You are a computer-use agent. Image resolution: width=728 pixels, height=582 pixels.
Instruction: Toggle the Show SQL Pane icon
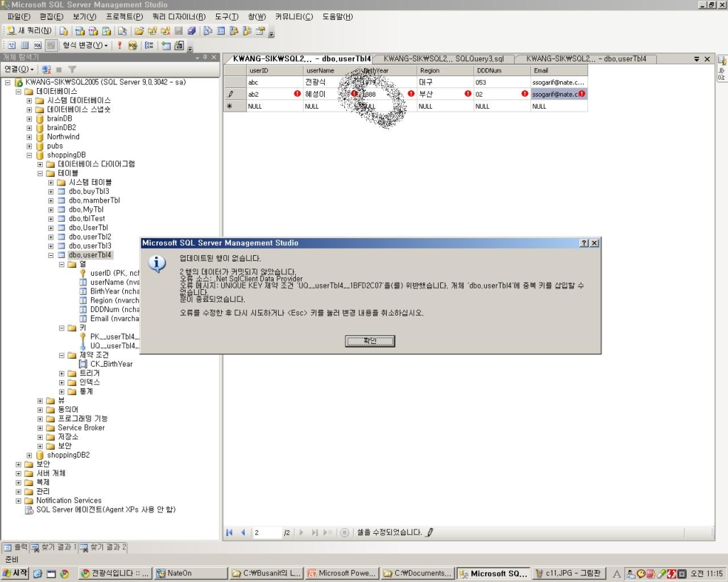coord(38,45)
